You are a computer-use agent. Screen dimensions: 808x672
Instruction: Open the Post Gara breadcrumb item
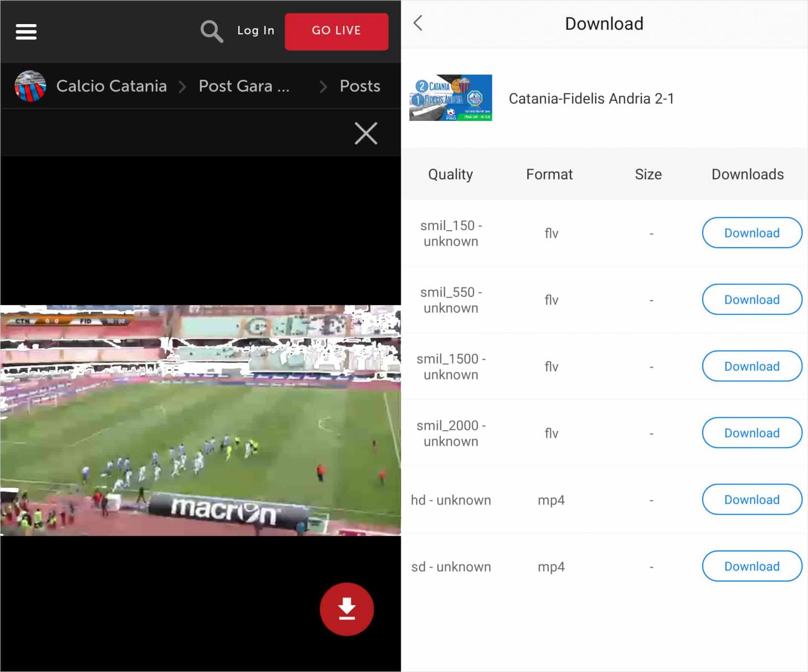click(244, 86)
